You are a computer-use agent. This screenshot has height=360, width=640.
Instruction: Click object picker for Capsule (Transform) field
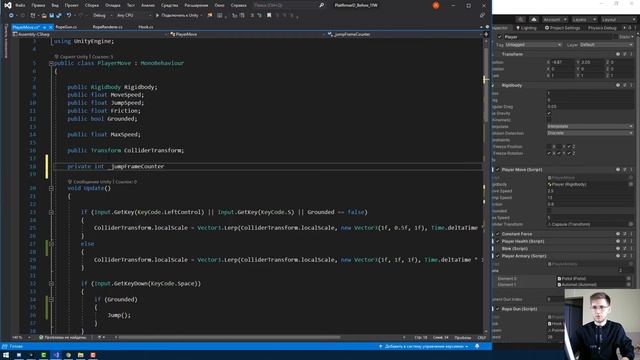pyautogui.click(x=631, y=224)
